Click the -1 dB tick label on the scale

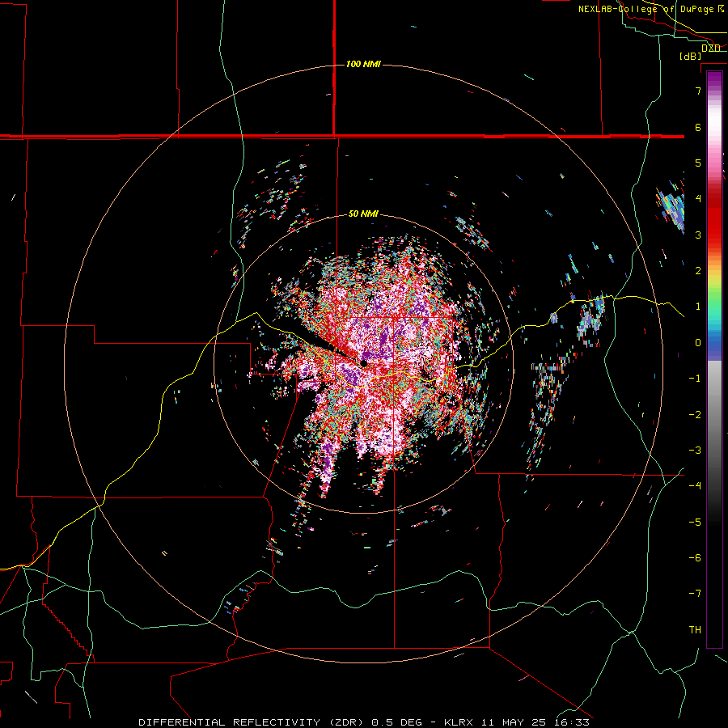tap(695, 379)
